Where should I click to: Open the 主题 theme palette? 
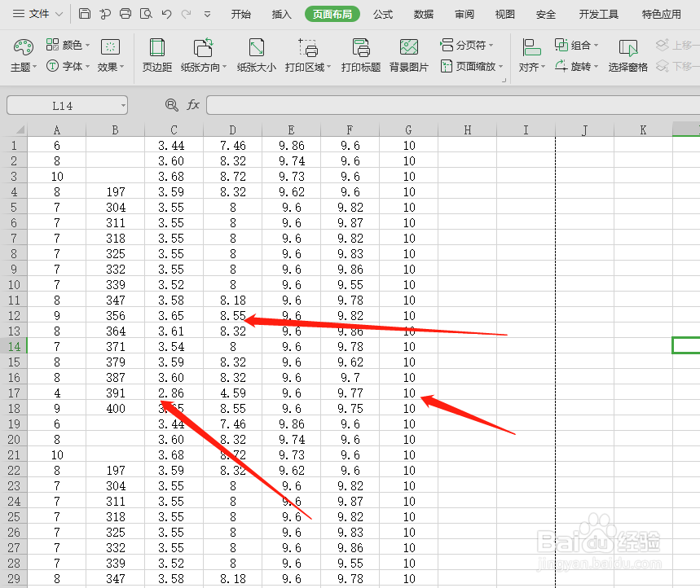click(23, 55)
